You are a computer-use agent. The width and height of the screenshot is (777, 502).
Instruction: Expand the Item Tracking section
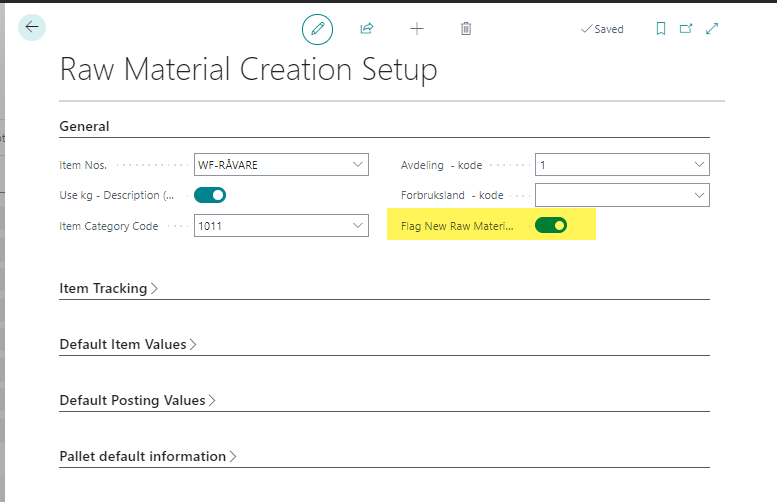[103, 288]
